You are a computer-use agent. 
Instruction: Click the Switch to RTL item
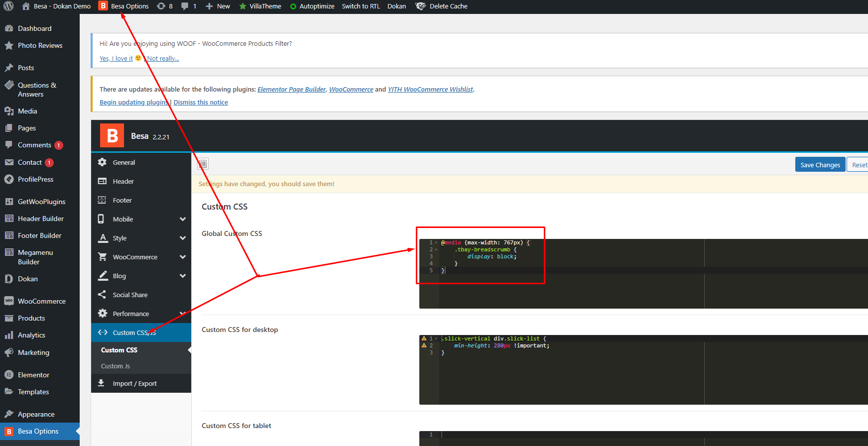tap(361, 6)
